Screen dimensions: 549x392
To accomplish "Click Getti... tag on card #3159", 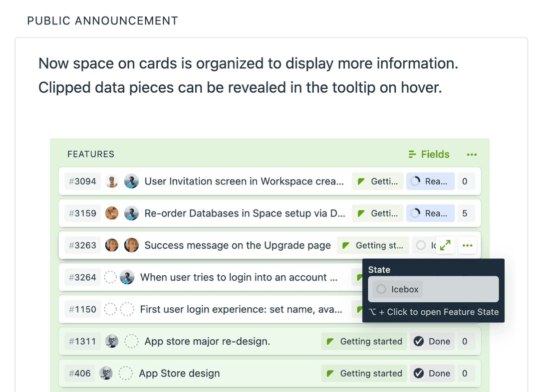I will (x=378, y=213).
